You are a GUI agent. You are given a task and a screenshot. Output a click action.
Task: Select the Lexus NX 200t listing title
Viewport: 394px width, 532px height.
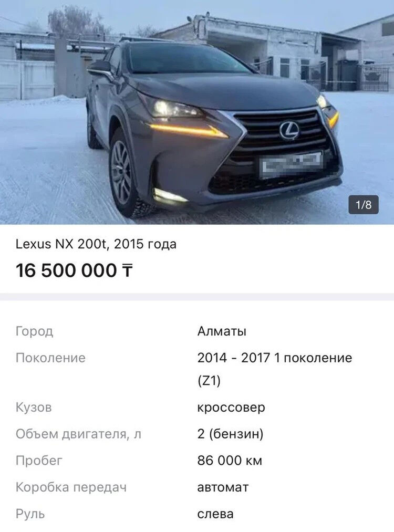(x=96, y=244)
